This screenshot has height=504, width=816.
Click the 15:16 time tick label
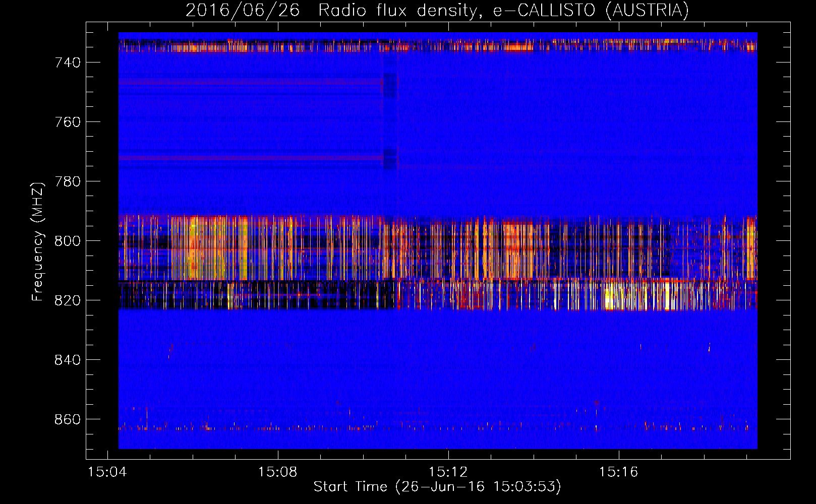point(619,472)
